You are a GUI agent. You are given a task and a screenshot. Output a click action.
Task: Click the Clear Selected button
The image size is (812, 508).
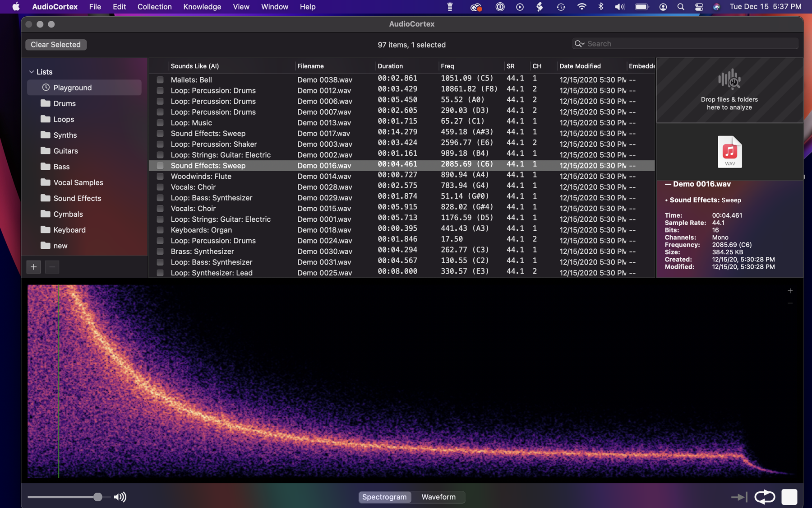(x=55, y=45)
